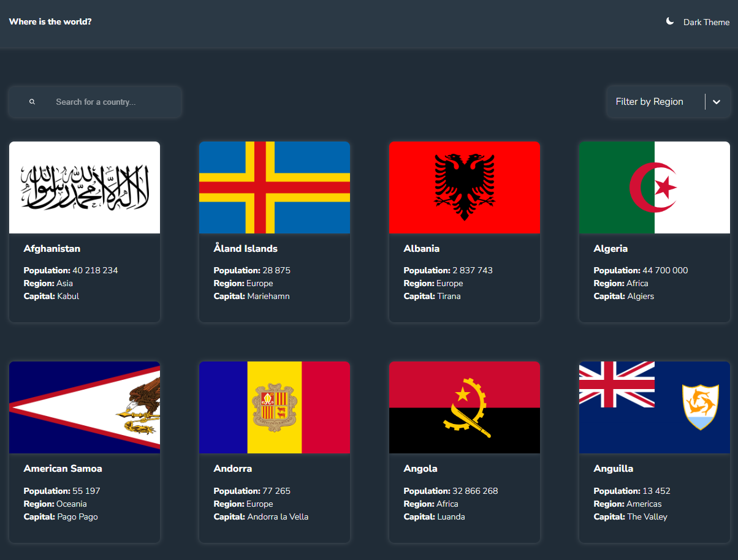Click the Where is the world? title
Viewport: 738px width, 560px height.
(50, 22)
